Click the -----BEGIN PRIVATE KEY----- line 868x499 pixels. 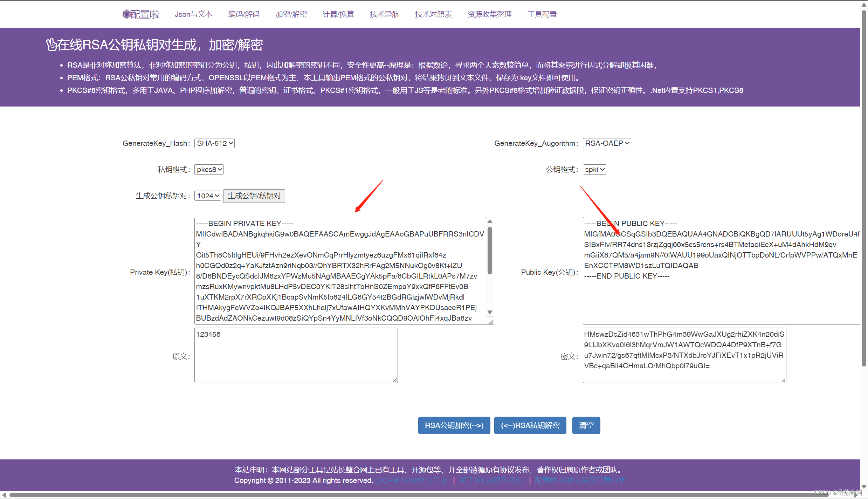click(x=245, y=223)
